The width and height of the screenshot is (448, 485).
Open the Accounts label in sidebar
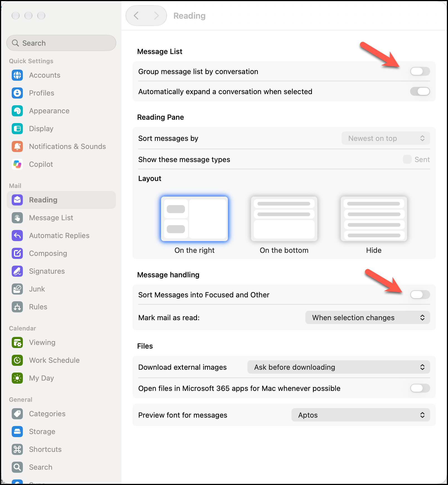45,75
